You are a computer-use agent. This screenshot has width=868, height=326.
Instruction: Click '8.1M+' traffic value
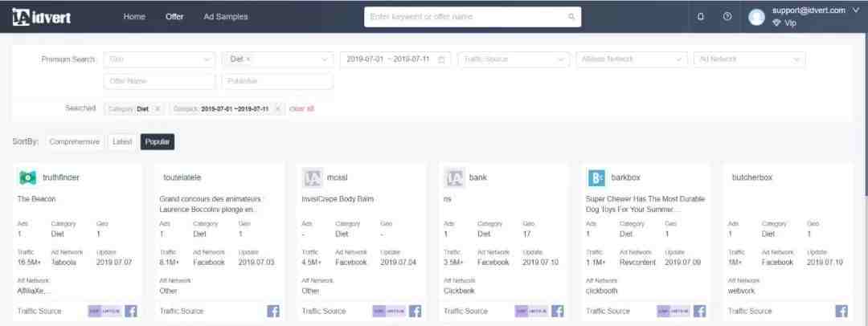[168, 263]
